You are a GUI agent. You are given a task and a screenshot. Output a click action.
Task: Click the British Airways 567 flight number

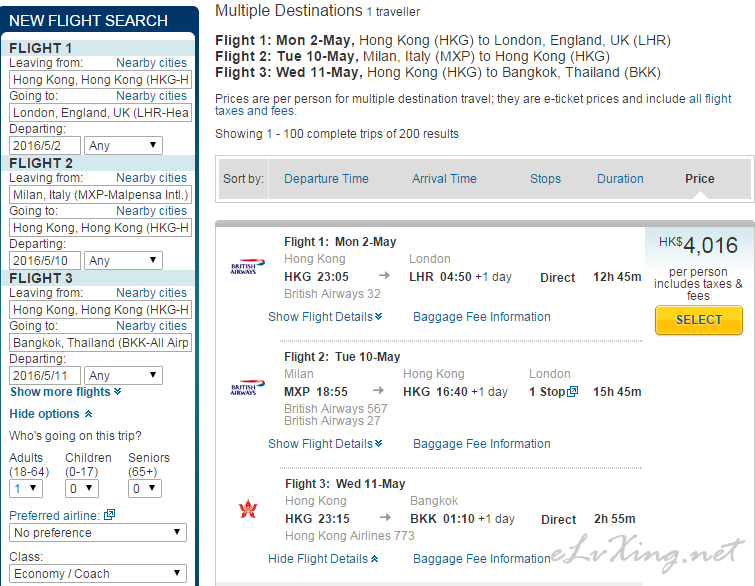point(336,409)
